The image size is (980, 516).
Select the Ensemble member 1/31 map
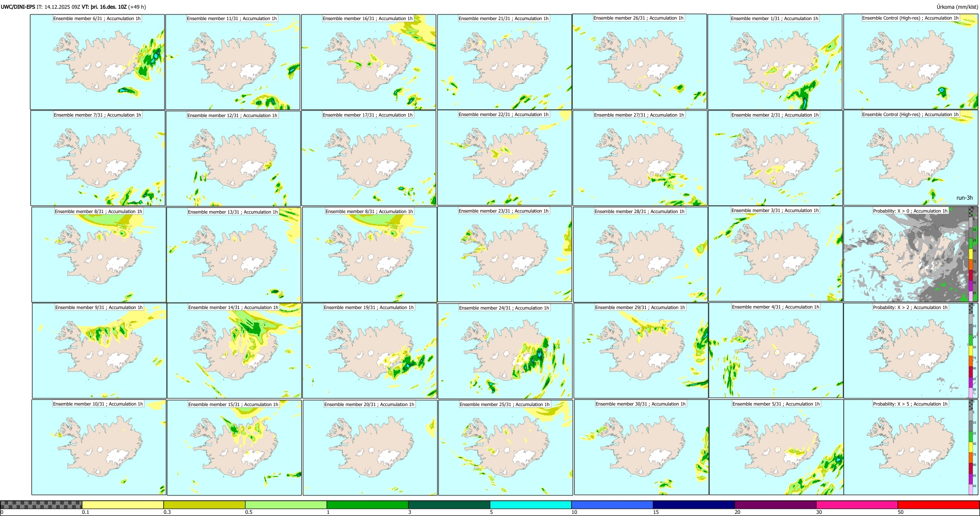[775, 62]
